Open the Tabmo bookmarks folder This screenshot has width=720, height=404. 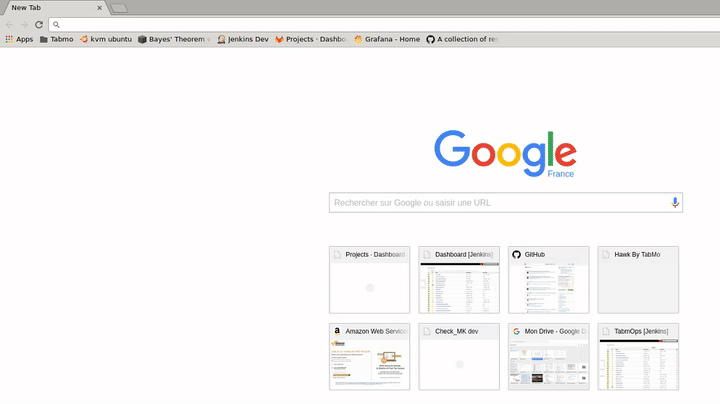(56, 39)
